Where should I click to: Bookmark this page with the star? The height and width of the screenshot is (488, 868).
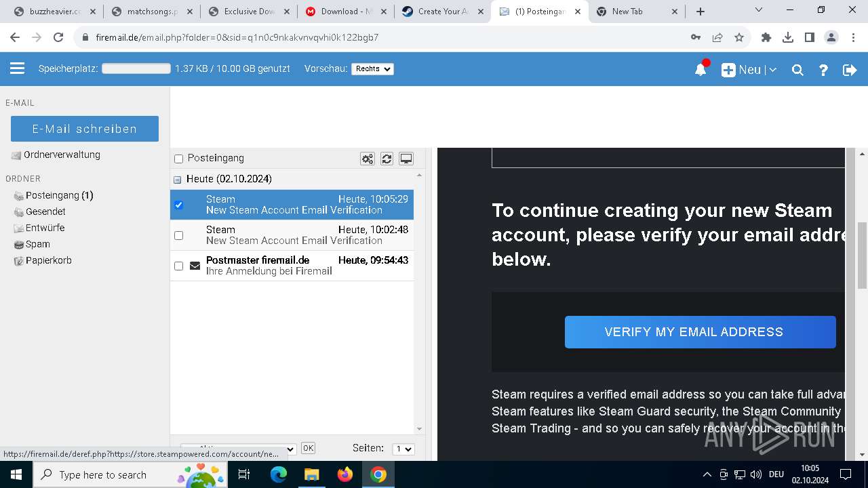(x=739, y=38)
